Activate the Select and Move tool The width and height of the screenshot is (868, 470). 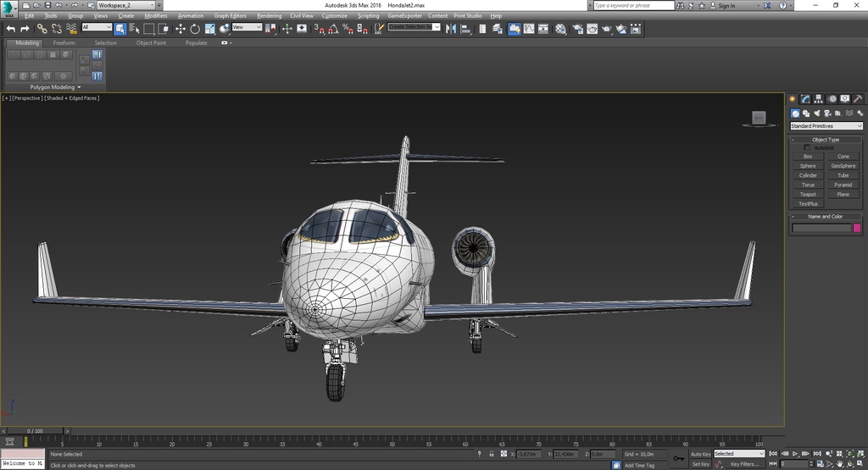[181, 29]
